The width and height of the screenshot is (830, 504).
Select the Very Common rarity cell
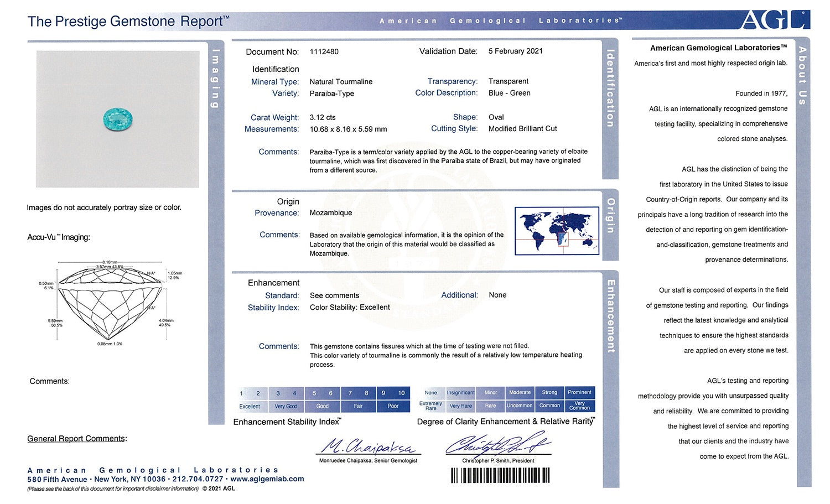pos(579,406)
